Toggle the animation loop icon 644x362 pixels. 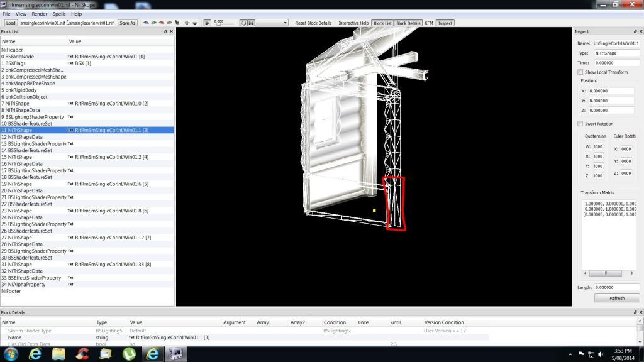pyautogui.click(x=243, y=23)
